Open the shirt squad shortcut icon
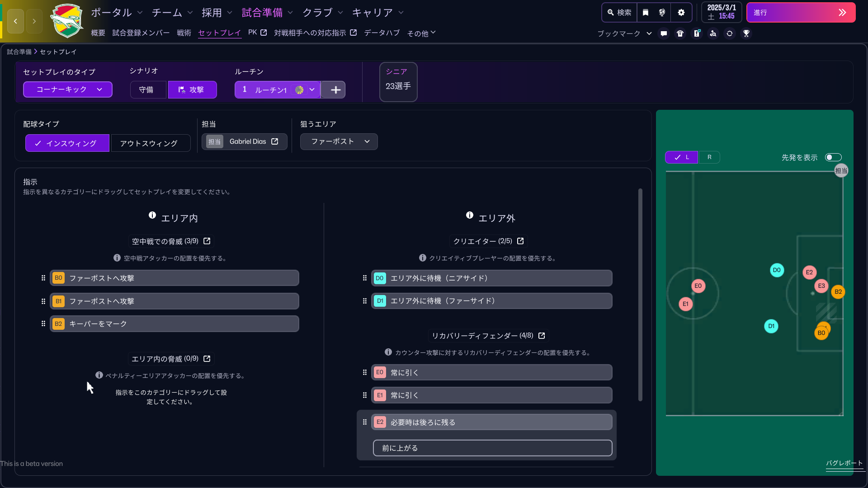The width and height of the screenshot is (868, 488). 680,33
